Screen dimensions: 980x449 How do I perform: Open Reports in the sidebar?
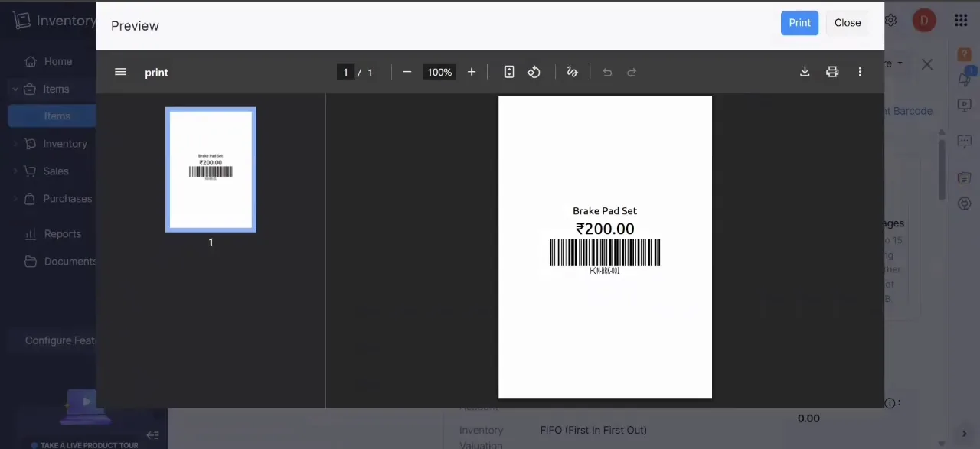click(63, 234)
